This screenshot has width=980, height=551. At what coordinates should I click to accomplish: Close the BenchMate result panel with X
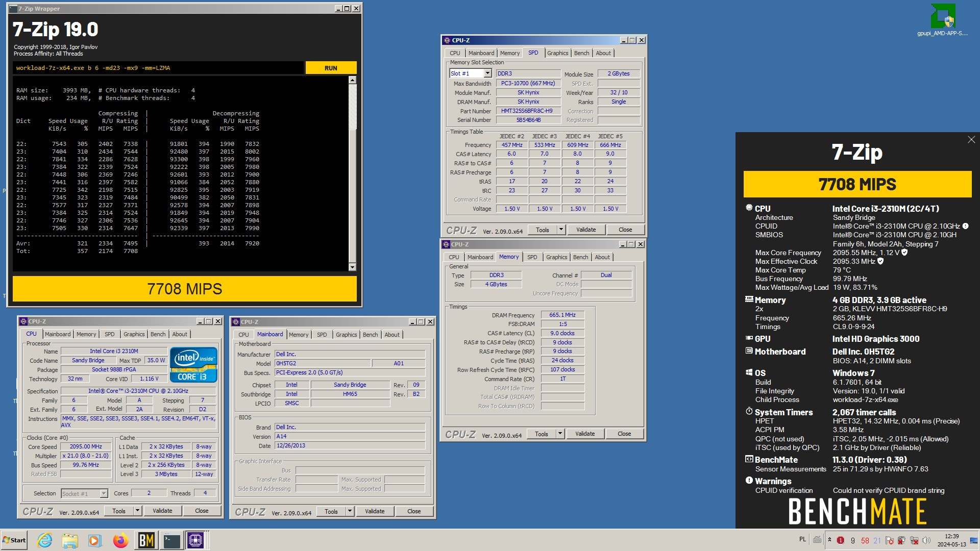[971, 140]
